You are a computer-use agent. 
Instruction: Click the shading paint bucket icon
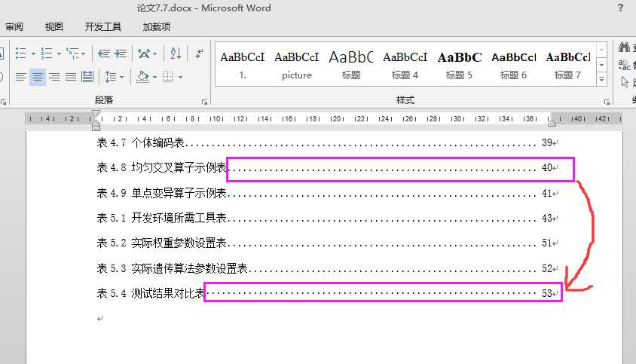(x=142, y=77)
